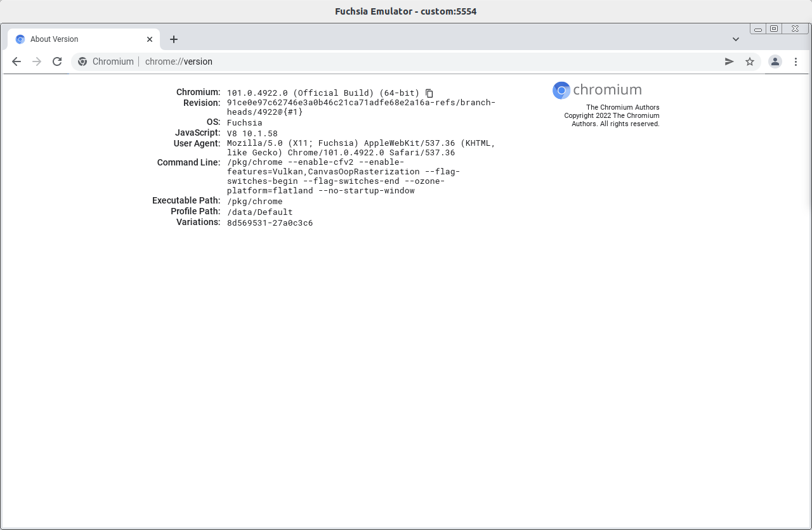Screen dimensions: 812x530
Task: Expand the window menu via title bar icon
Action: (x=773, y=29)
